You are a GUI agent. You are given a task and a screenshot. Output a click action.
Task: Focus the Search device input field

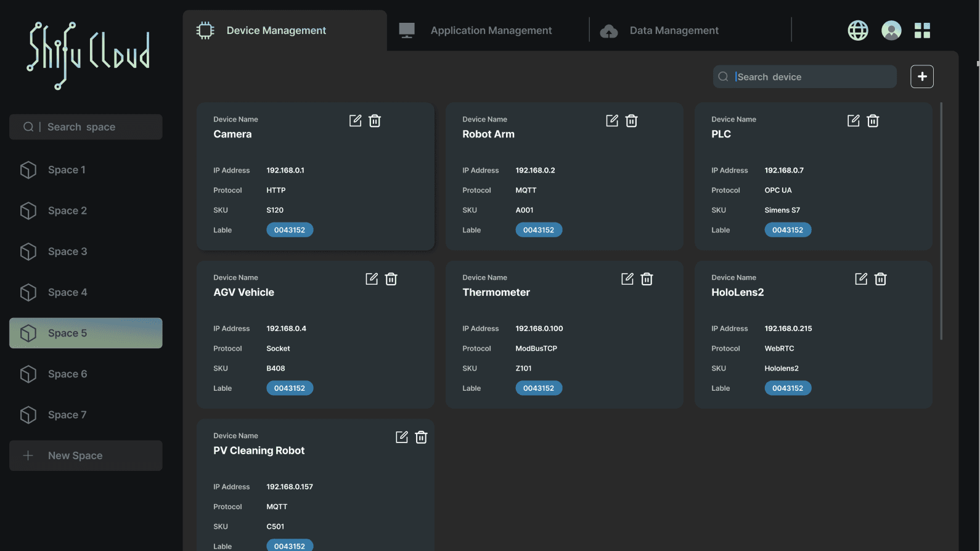811,77
